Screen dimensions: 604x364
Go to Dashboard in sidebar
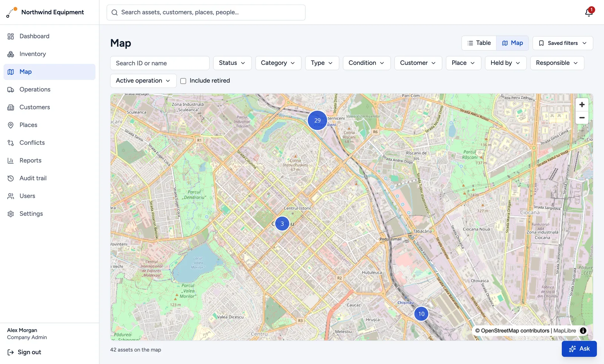pyautogui.click(x=49, y=36)
